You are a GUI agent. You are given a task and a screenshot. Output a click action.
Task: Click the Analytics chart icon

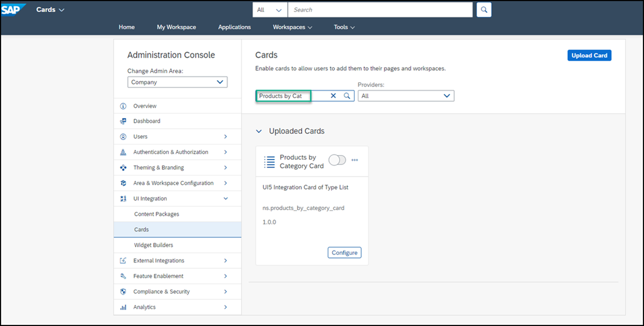[x=123, y=307]
